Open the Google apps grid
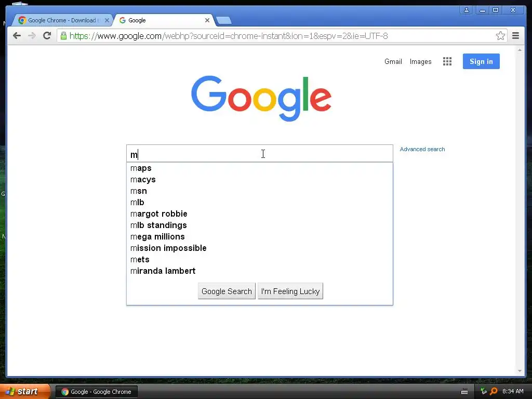Viewport: 532px width, 399px height. (x=447, y=61)
